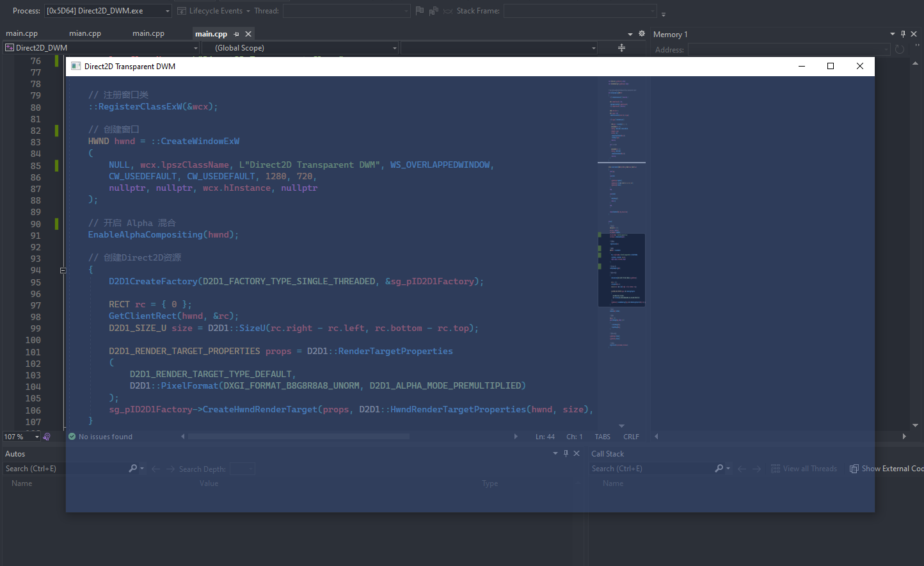Click the Memory panel scroll up arrow
Screen dimensions: 924x566
pos(915,63)
